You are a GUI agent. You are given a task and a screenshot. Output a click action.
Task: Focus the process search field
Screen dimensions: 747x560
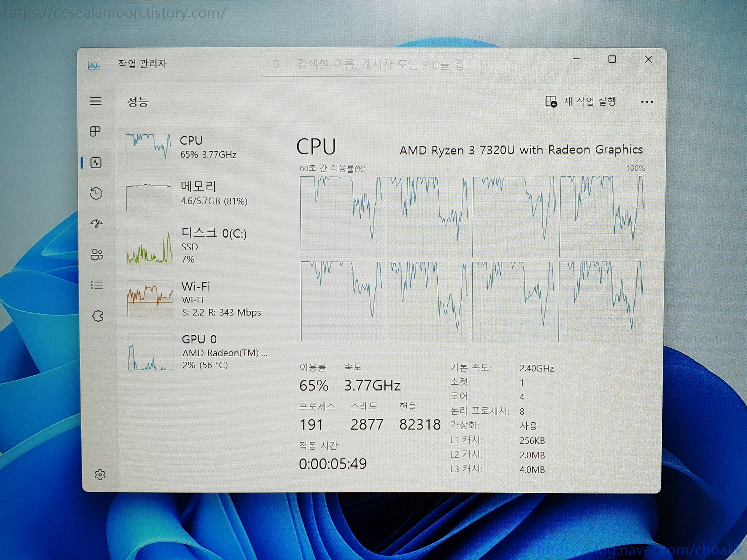tap(371, 64)
